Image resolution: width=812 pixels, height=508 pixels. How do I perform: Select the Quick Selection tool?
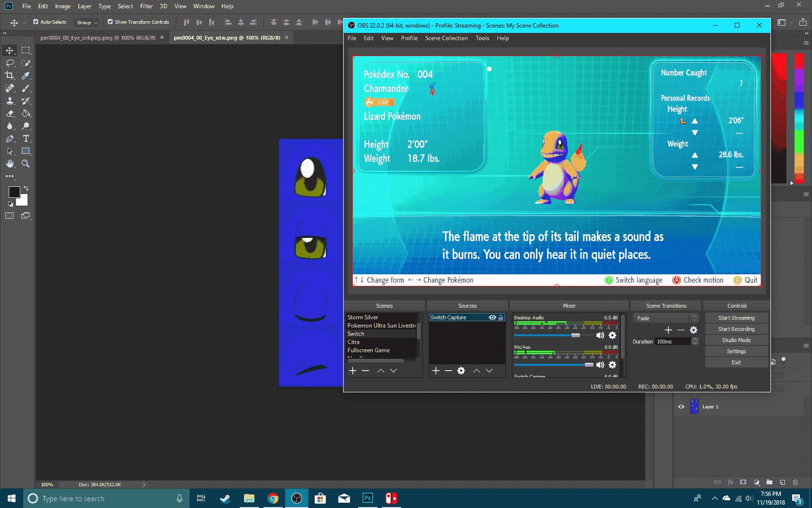(x=26, y=63)
